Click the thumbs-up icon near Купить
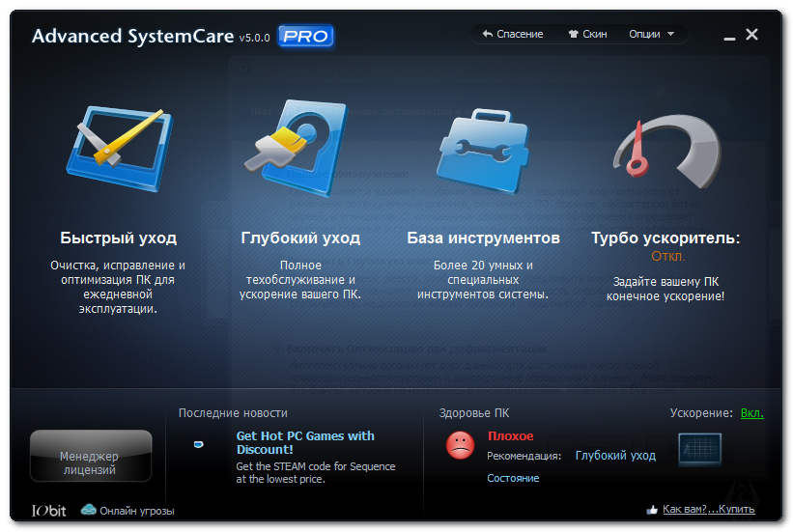793x532 pixels. point(652,510)
